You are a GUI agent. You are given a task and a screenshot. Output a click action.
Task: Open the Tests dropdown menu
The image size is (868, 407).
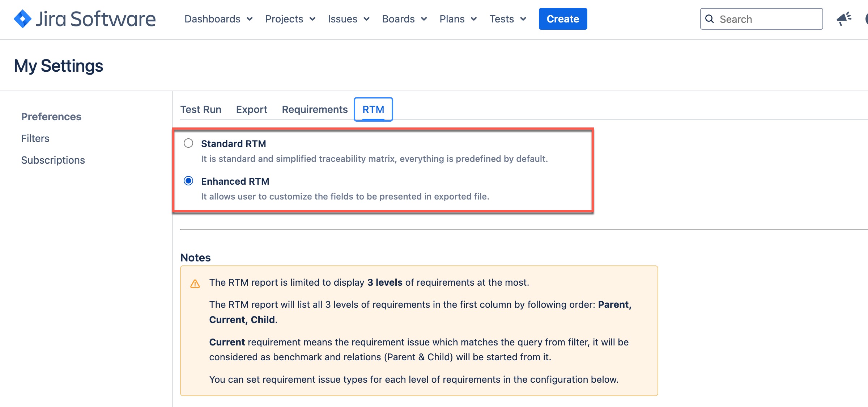[x=508, y=19]
